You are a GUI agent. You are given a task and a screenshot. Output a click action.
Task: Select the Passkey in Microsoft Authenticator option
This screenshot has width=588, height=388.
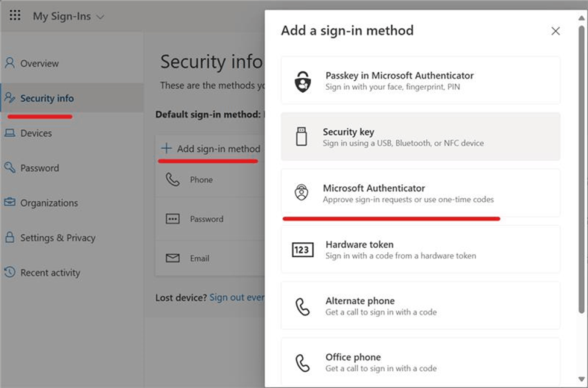[420, 80]
